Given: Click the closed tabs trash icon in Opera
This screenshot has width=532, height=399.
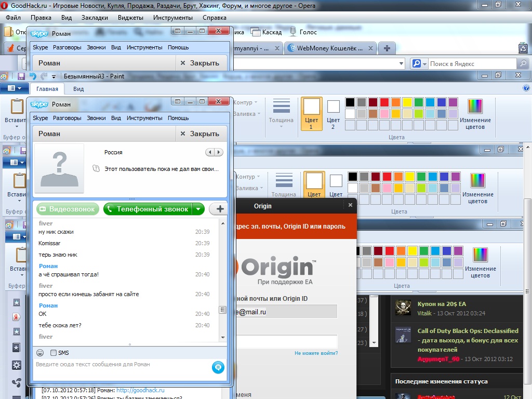Looking at the screenshot, I should click(523, 48).
